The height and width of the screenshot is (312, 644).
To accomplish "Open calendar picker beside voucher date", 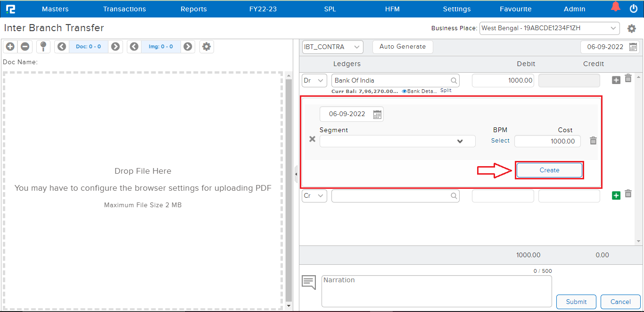I will point(633,47).
